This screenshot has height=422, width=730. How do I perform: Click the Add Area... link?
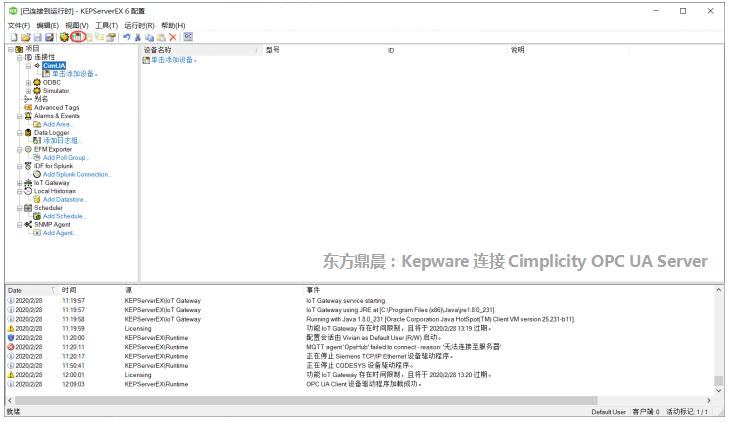click(x=58, y=124)
